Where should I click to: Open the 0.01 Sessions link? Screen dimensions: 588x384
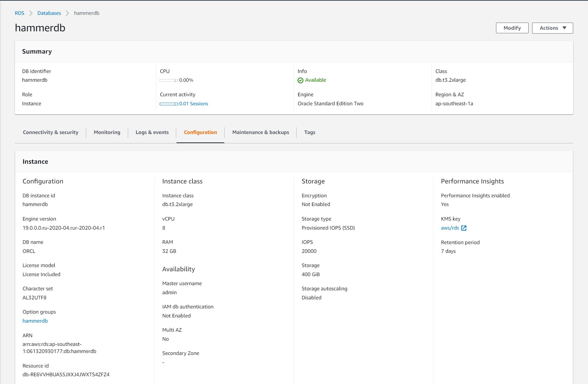pos(194,104)
